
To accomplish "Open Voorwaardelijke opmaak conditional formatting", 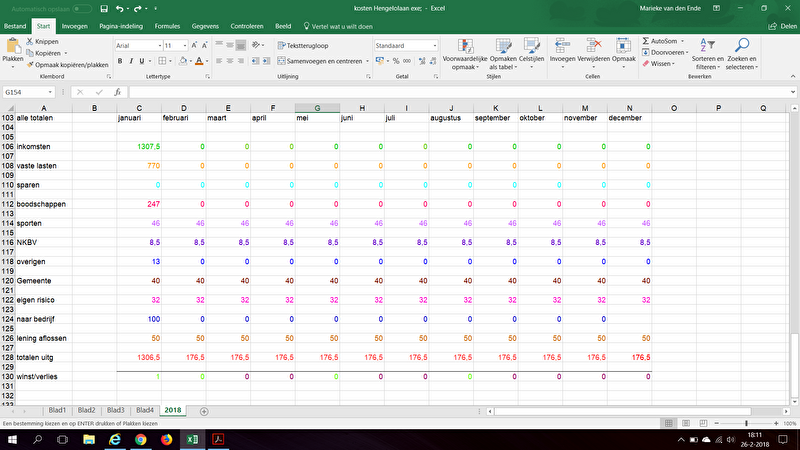I will (x=465, y=55).
